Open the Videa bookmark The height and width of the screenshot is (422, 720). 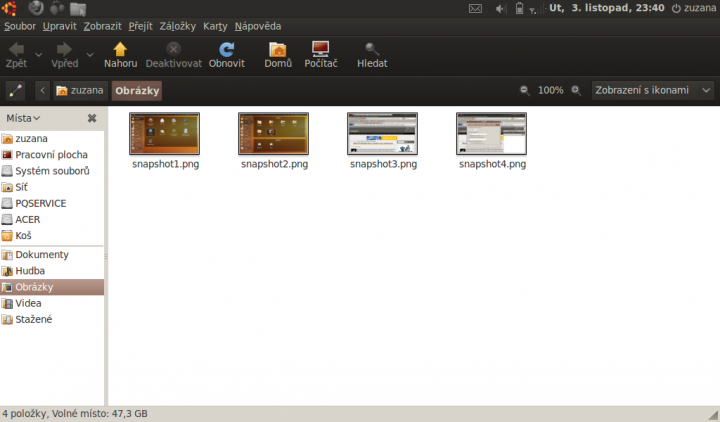click(52, 303)
